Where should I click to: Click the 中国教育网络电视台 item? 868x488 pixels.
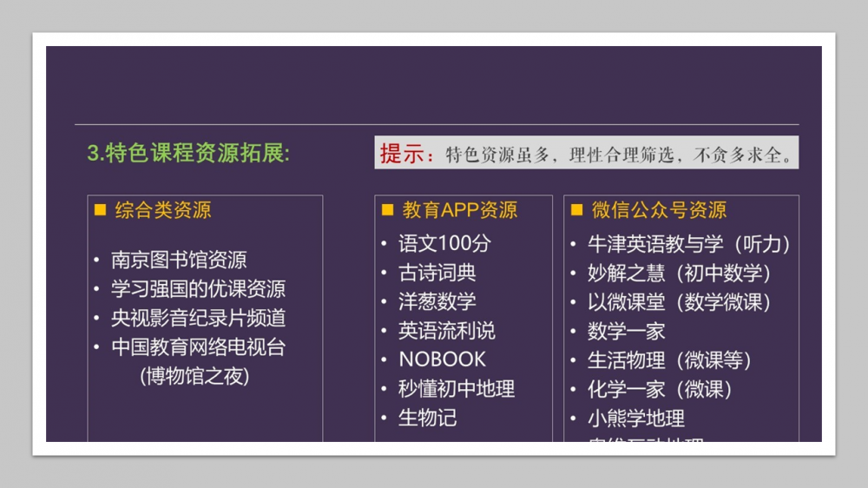[198, 347]
